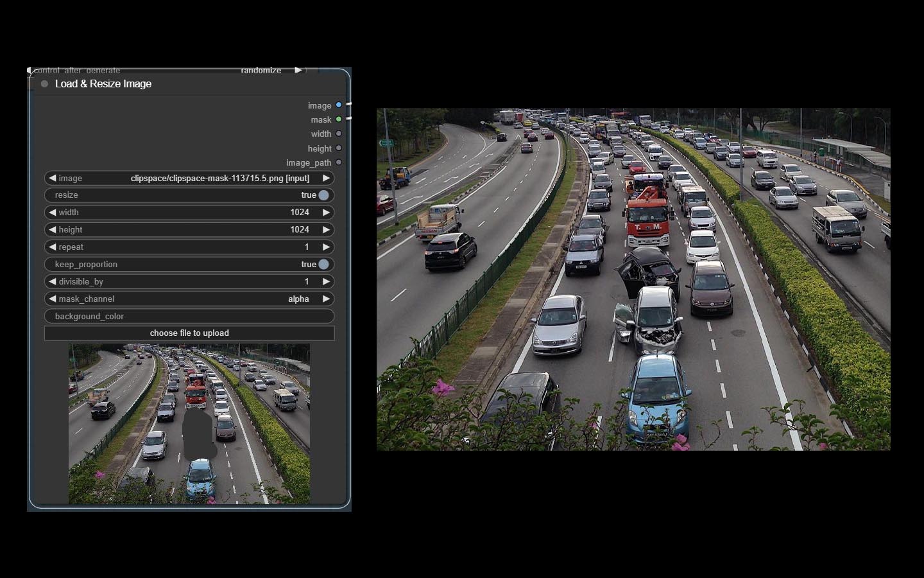Viewport: 924px width, 578px height.
Task: Click the width output port
Action: 339,134
